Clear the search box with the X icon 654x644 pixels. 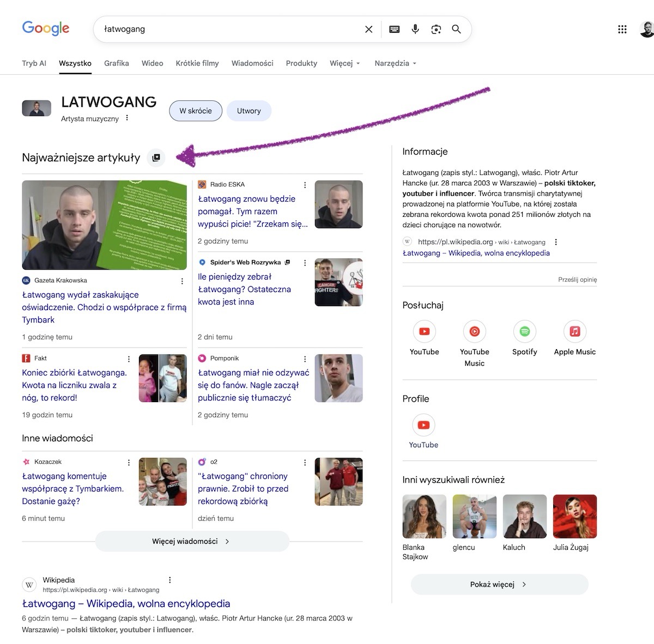pos(369,29)
